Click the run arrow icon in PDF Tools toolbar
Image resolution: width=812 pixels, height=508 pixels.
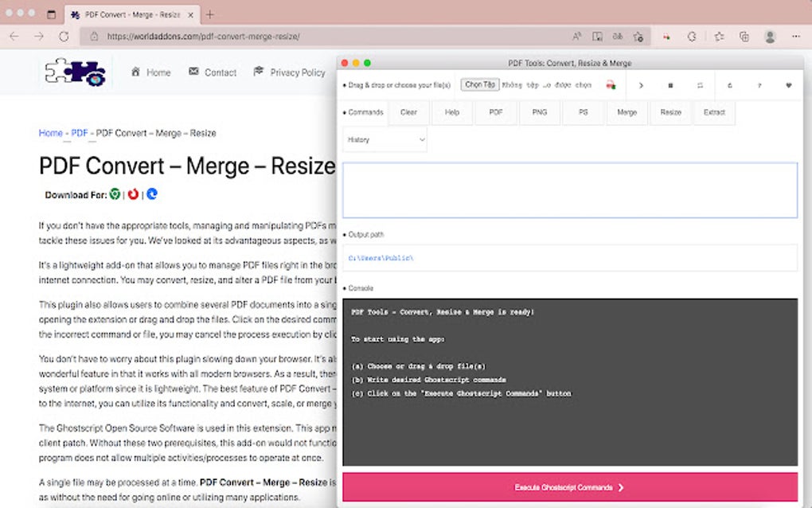click(641, 85)
